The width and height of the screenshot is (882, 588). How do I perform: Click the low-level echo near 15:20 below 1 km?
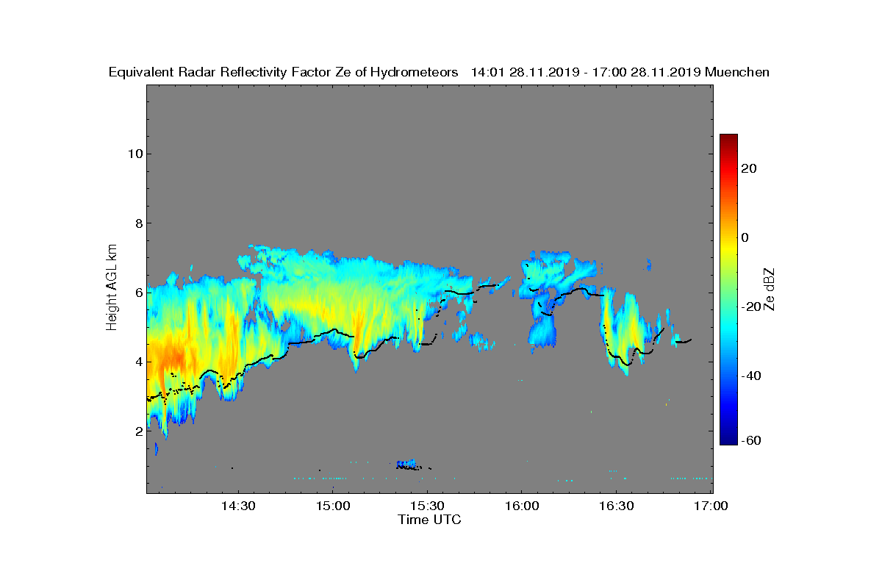point(406,465)
